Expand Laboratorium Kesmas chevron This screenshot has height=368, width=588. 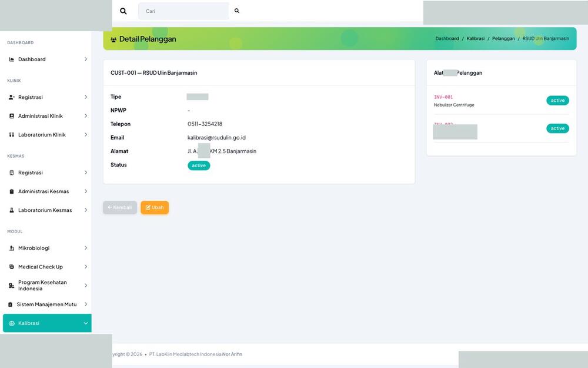click(85, 210)
